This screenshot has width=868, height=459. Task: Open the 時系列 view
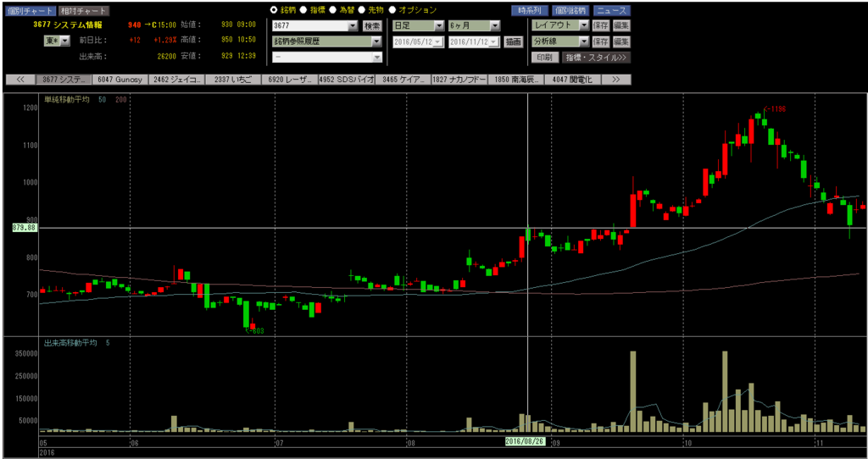coord(530,10)
